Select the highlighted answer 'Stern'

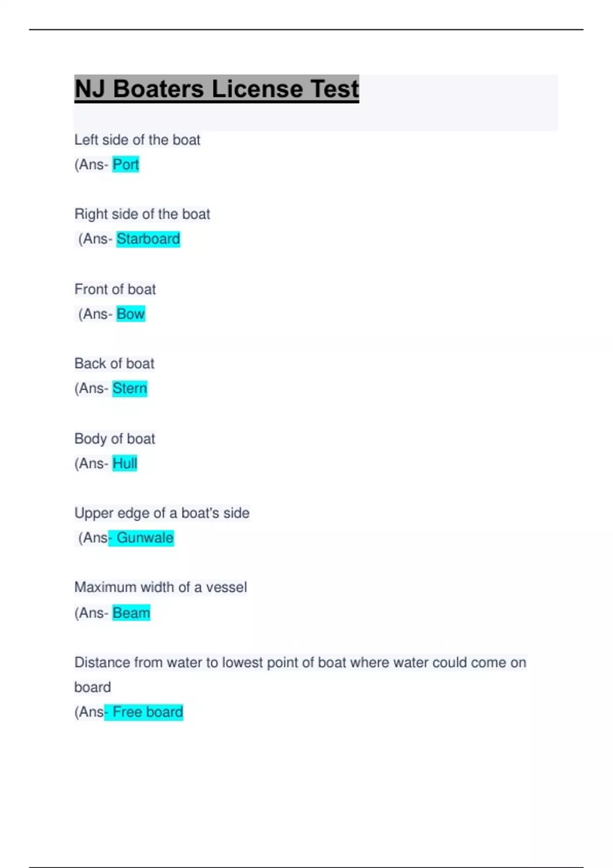pos(130,389)
